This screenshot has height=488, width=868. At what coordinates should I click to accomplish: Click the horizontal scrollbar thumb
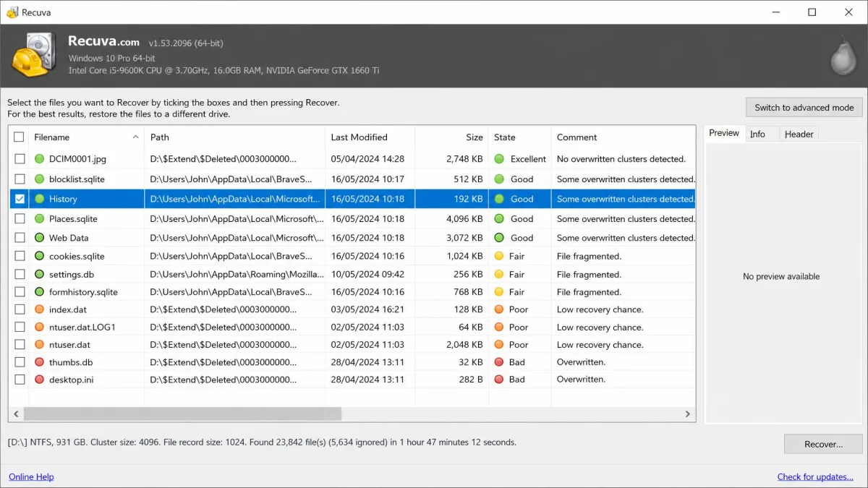pyautogui.click(x=182, y=414)
